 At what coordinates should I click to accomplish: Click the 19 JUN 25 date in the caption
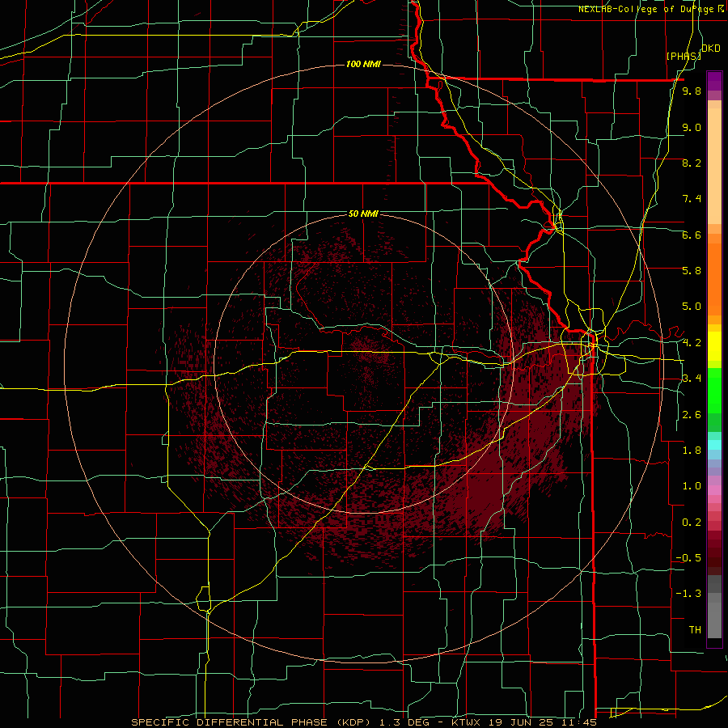520,722
